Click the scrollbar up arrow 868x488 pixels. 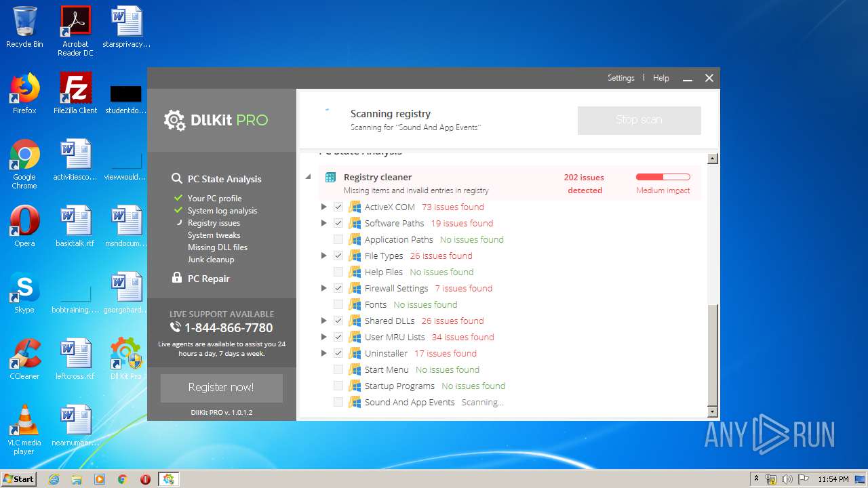(712, 159)
